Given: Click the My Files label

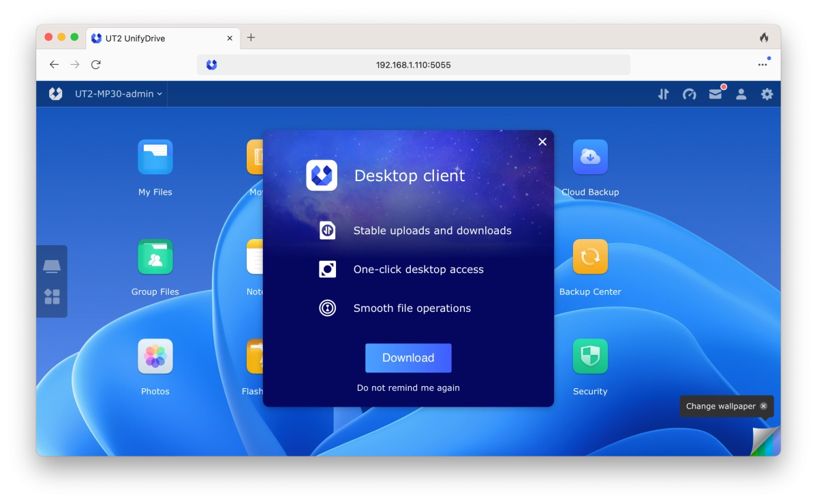Looking at the screenshot, I should pos(155,192).
